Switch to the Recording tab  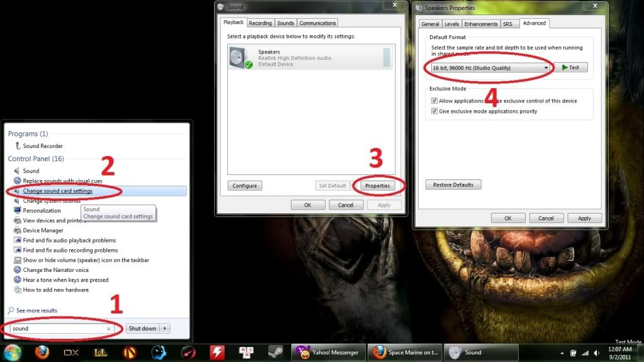[x=260, y=23]
